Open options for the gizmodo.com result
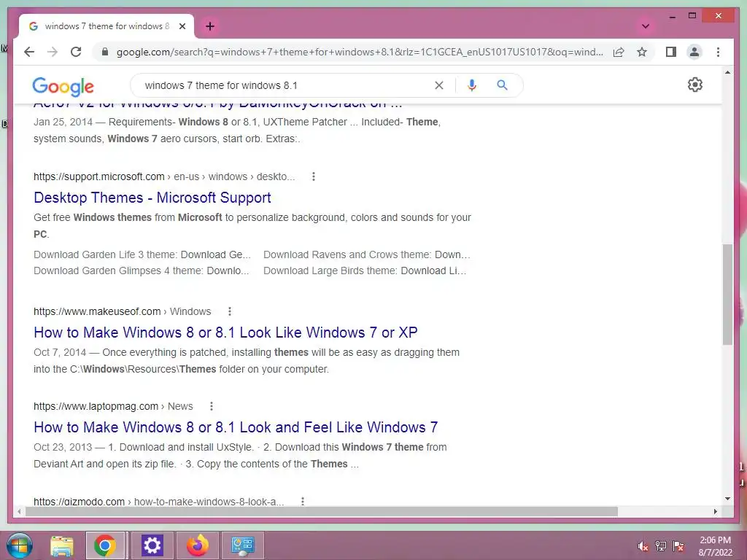Image resolution: width=747 pixels, height=560 pixels. coord(303,501)
